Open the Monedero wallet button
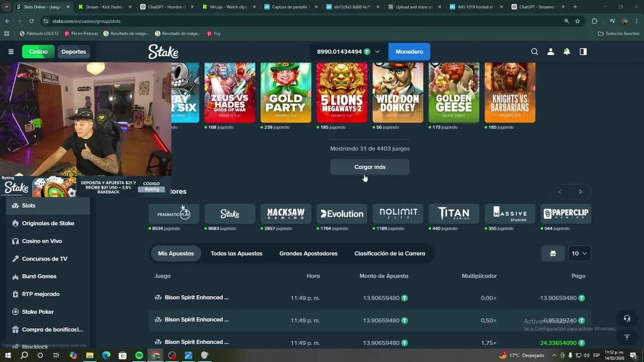644x362 pixels. 409,51
